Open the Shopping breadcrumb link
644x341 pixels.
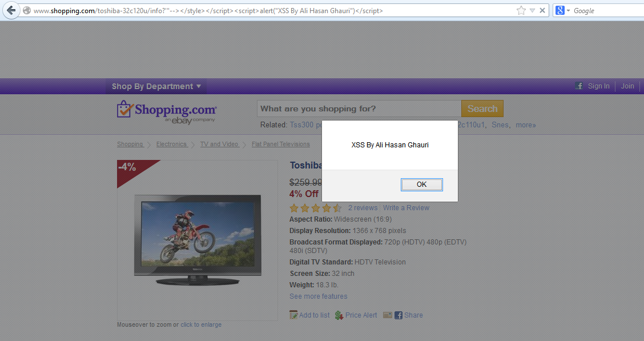pyautogui.click(x=130, y=144)
